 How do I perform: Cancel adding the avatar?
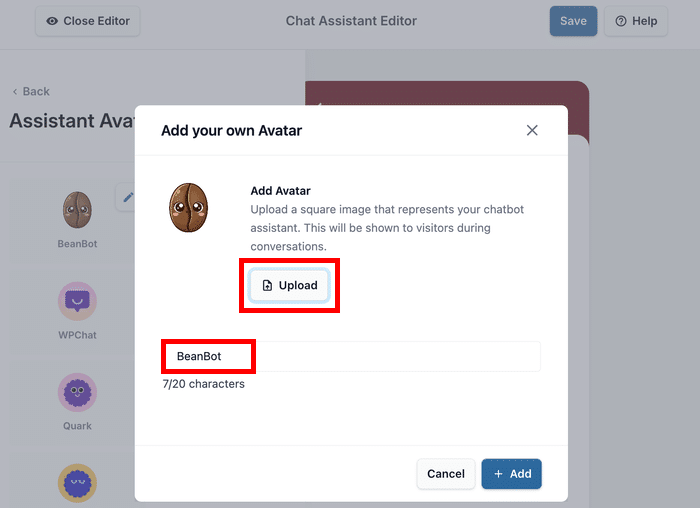coord(446,474)
